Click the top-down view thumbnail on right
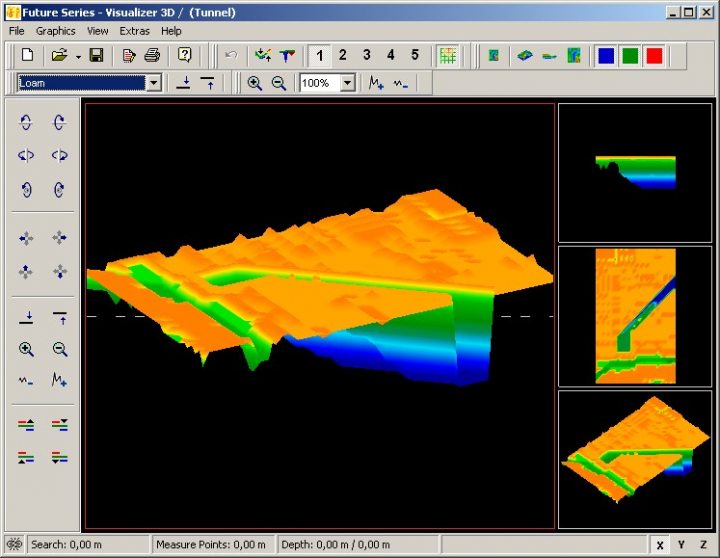The image size is (720, 558). [635, 316]
